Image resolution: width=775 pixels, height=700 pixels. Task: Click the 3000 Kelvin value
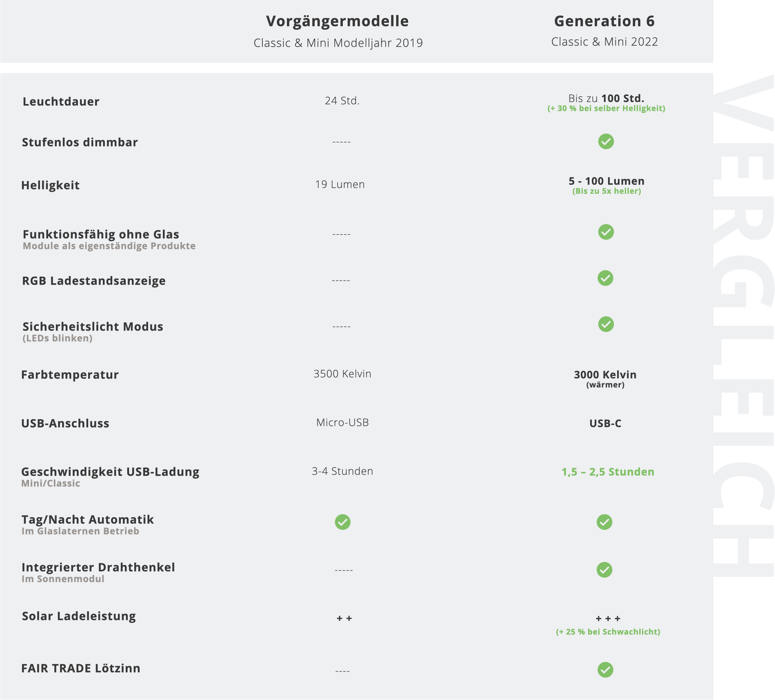pyautogui.click(x=605, y=375)
